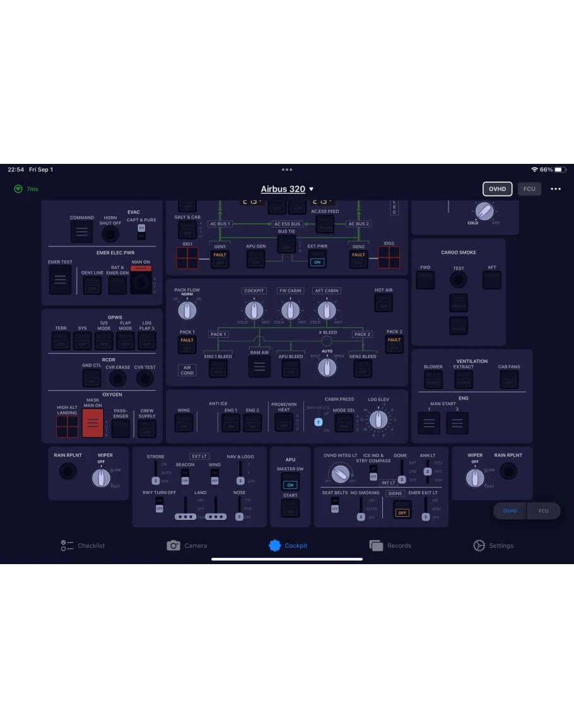Tap the PACK 2 FAULT pushbutton

(394, 344)
